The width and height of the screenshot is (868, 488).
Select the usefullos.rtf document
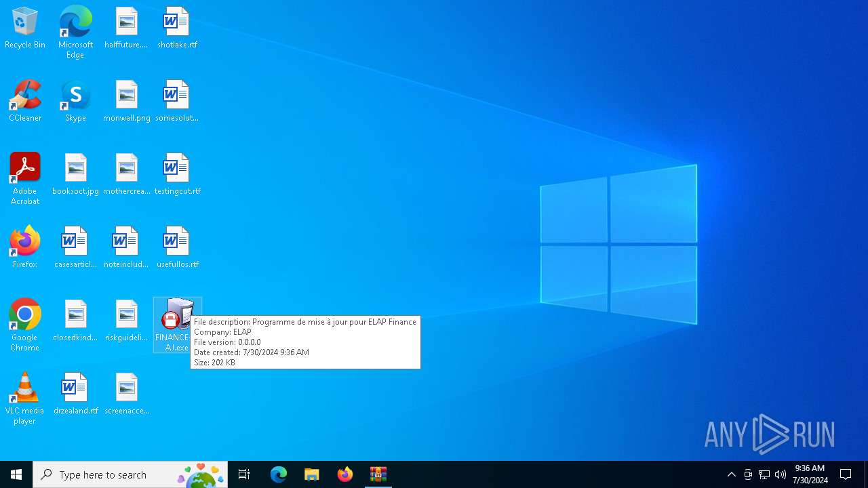pyautogui.click(x=177, y=248)
